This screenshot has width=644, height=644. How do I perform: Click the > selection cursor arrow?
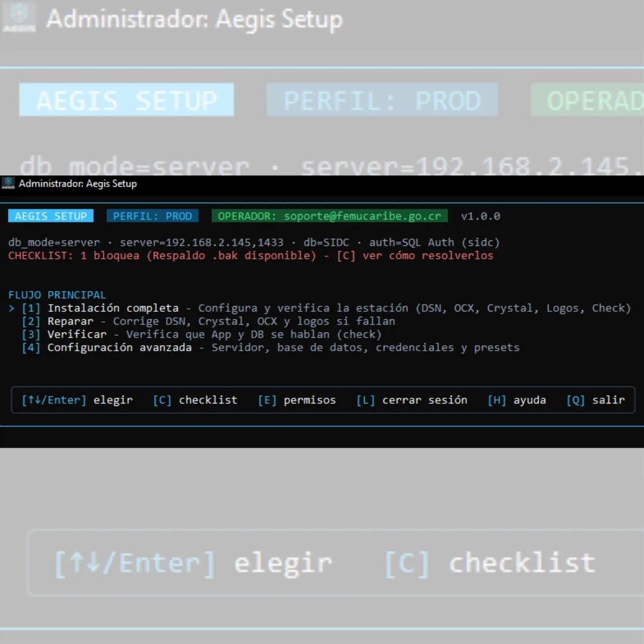click(11, 308)
